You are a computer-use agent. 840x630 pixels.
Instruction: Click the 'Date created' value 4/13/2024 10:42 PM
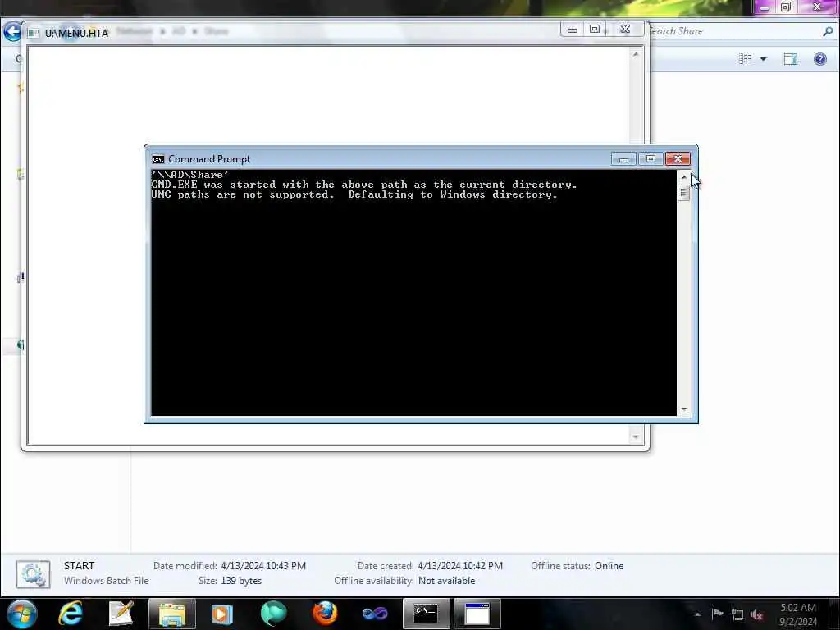pos(460,566)
